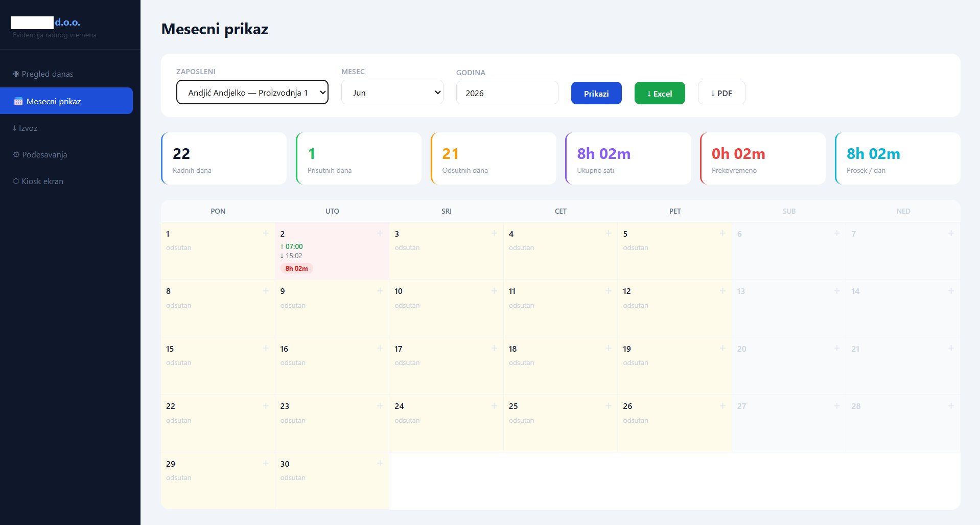
Task: Add entry with plus on day 14
Action: [x=951, y=291]
